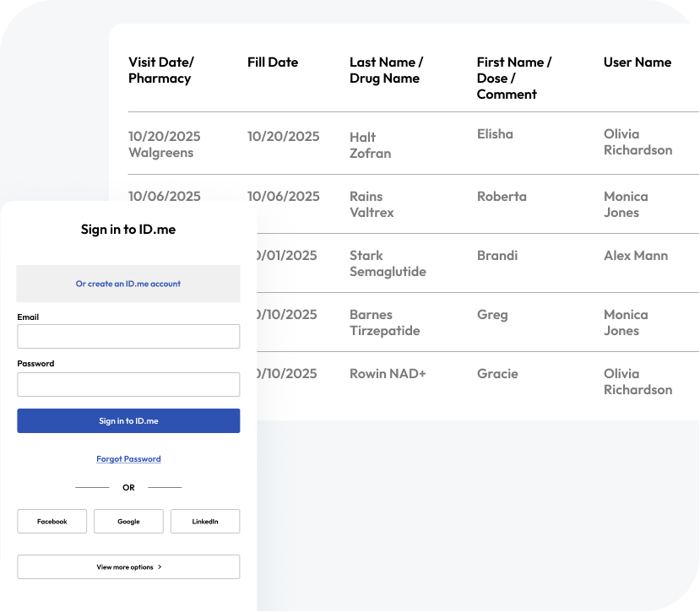Click the Stark Semaglutide entry
Image resolution: width=700 pixels, height=612 pixels.
click(388, 263)
